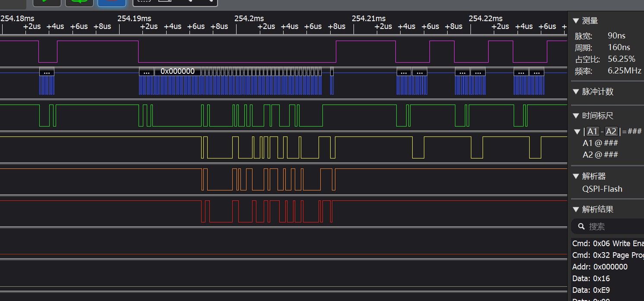Click the A1 cursor badge
This screenshot has width=644, height=301.
pyautogui.click(x=593, y=132)
